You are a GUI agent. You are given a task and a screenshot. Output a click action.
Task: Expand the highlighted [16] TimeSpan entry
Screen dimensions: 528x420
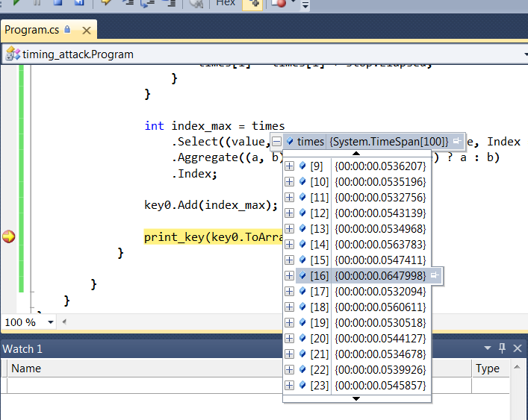(x=289, y=276)
